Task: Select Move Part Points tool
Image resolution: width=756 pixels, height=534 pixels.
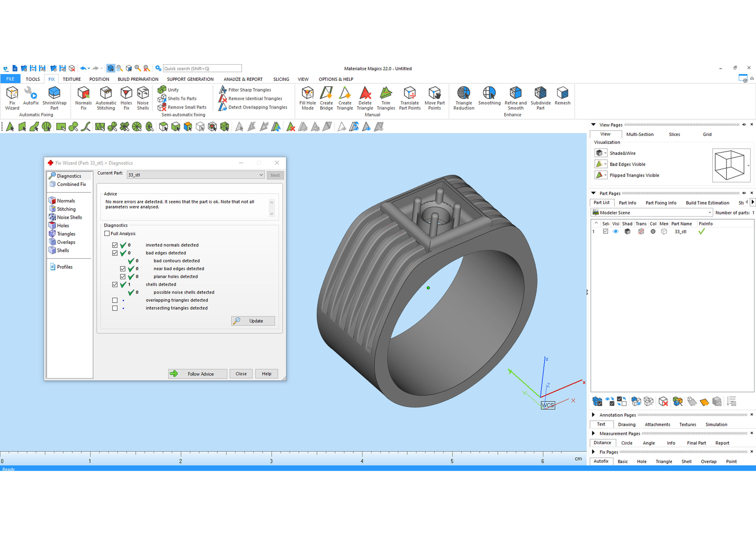Action: tap(435, 98)
